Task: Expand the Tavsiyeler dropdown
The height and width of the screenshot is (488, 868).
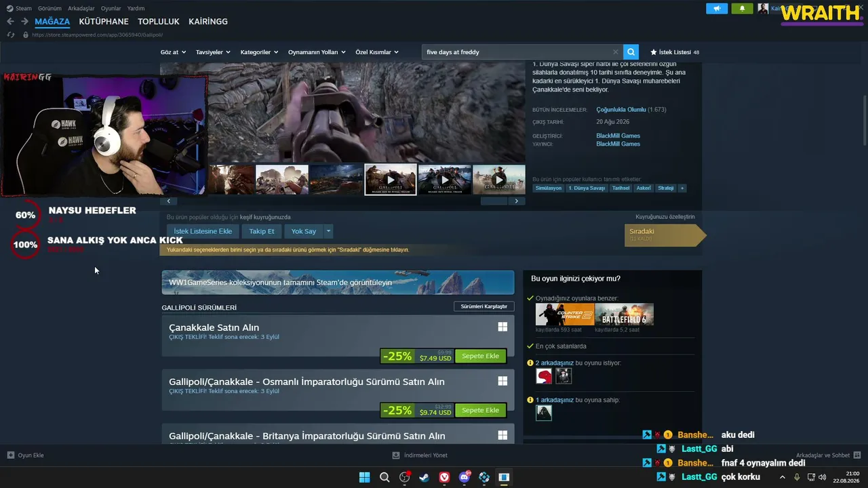Action: coord(213,52)
